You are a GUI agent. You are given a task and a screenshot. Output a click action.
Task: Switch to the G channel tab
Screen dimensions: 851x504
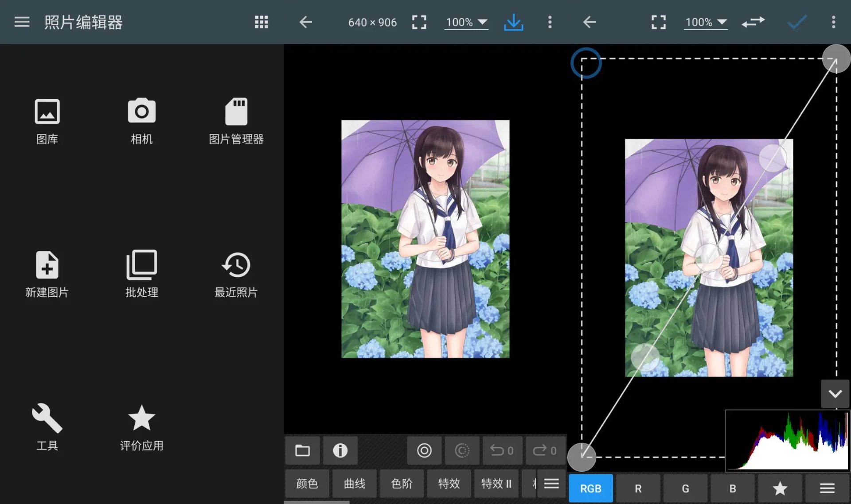(x=686, y=488)
